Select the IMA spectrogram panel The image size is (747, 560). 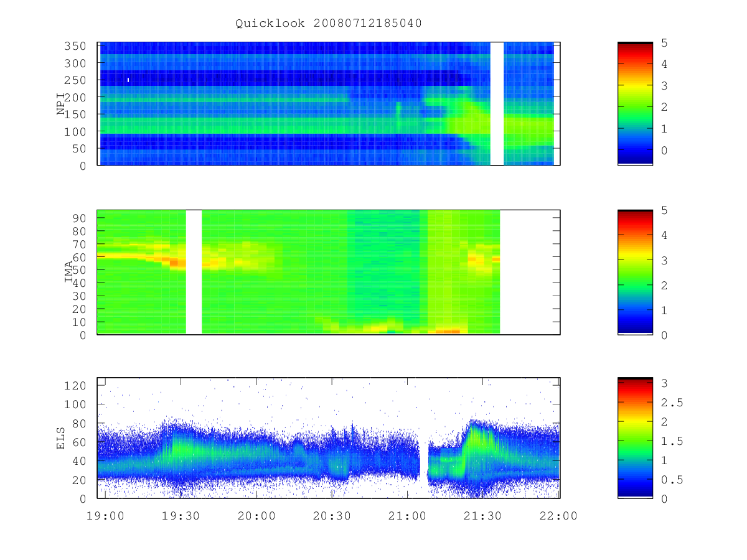coord(329,272)
